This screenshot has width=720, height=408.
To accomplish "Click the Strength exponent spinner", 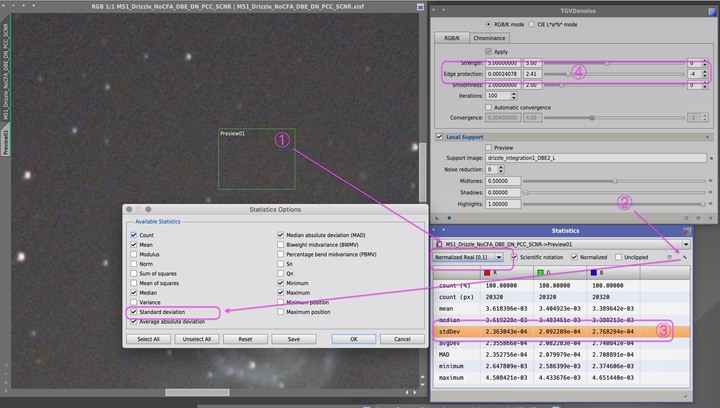I will tap(705, 63).
